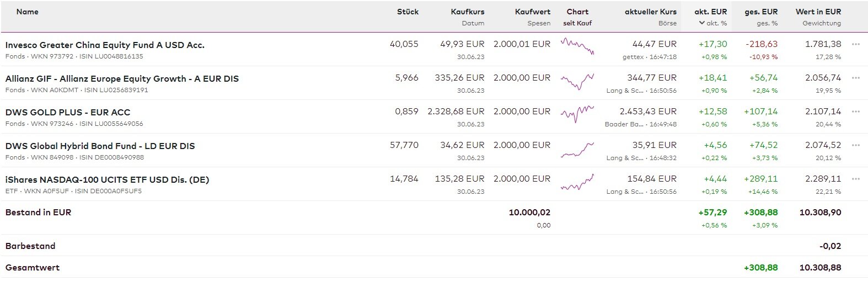Viewport: 868px width, 297px height.
Task: Open options for DWS Global Hybrid Bond Fund
Action: point(855,145)
